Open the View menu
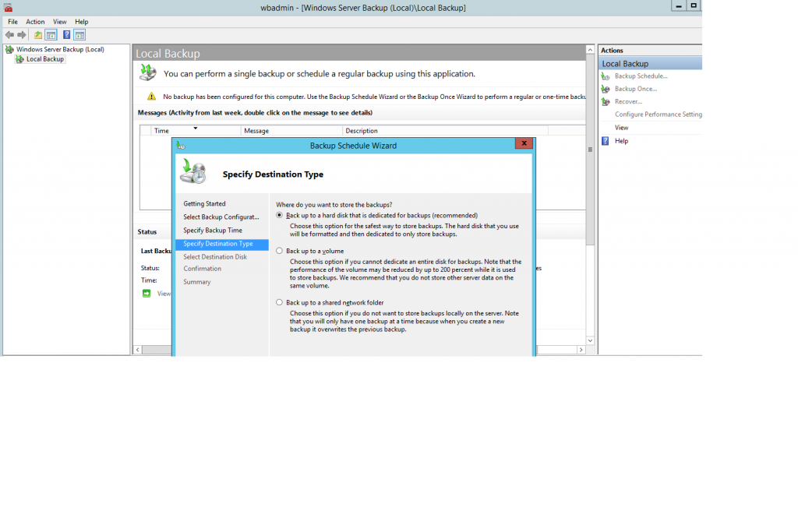This screenshot has width=798, height=532. tap(59, 22)
